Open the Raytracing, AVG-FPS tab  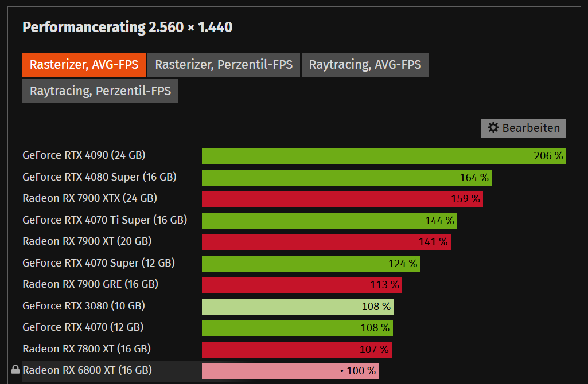coord(365,65)
